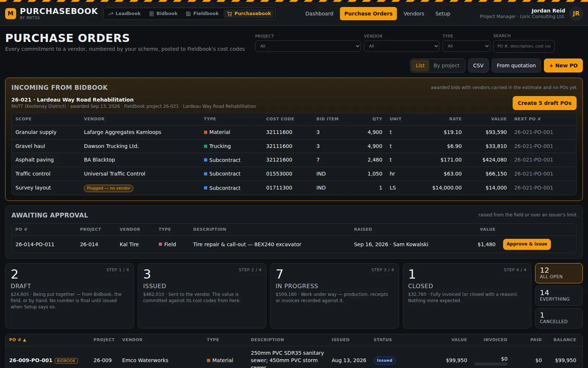This screenshot has width=588, height=368.
Task: Click Jordan Reid user name
Action: (x=548, y=11)
